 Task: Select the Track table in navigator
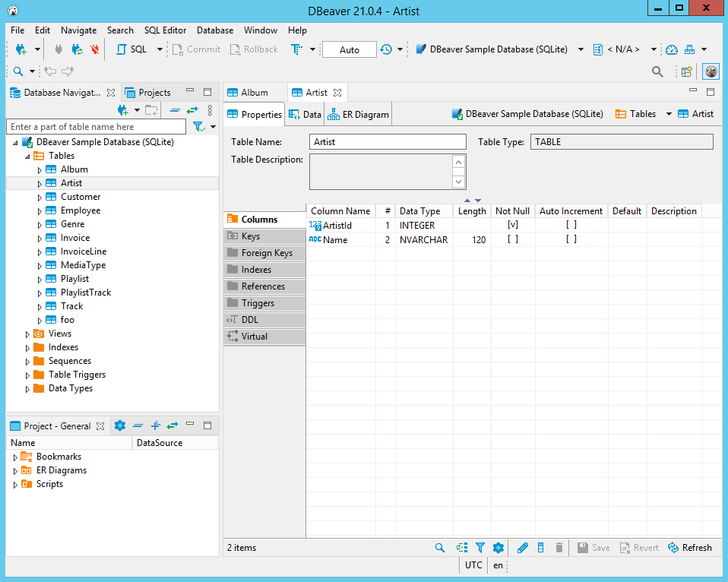pyautogui.click(x=71, y=306)
